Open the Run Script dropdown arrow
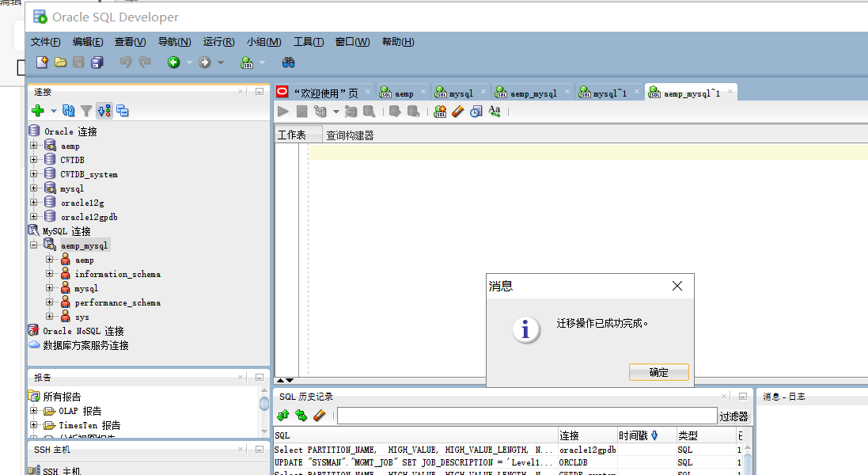 point(336,112)
